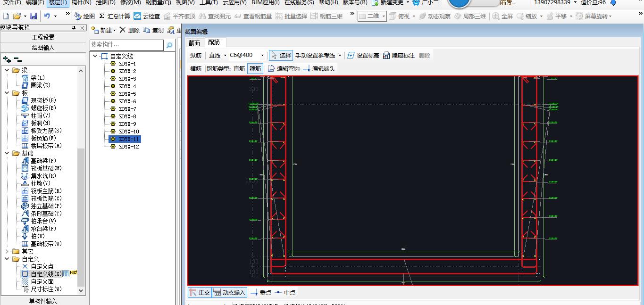
Task: Click 平移 pan tool
Action: [x=557, y=16]
